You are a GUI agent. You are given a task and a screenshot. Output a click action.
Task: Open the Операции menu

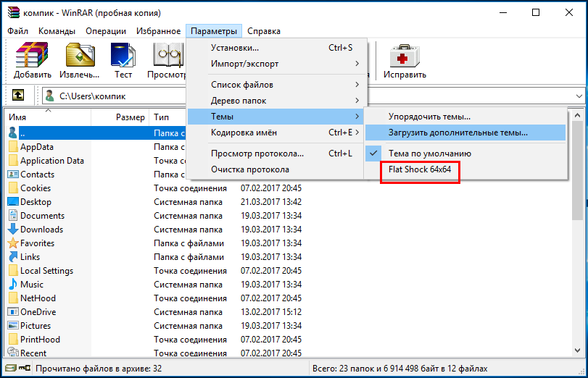(x=106, y=31)
